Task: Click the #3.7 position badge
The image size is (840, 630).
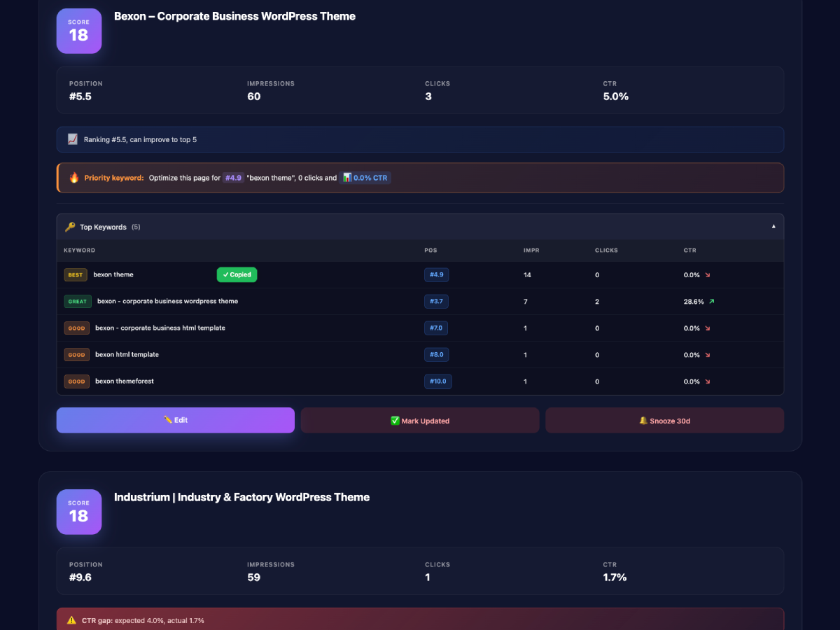Action: tap(436, 302)
